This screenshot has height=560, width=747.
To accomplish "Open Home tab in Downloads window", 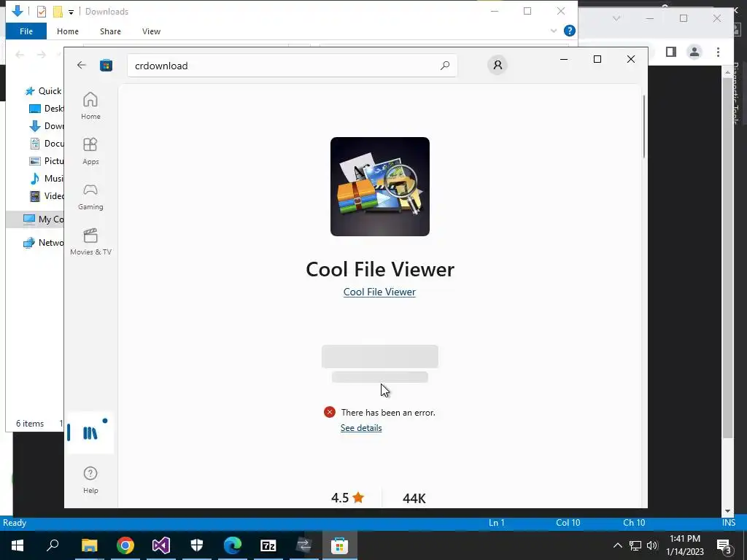I will pos(68,31).
